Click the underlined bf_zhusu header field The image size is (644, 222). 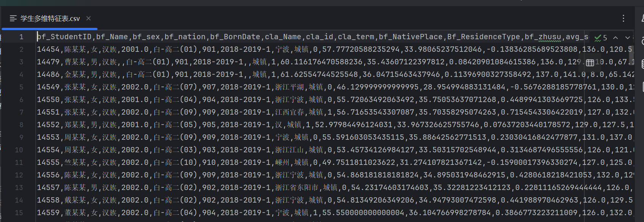pos(543,37)
